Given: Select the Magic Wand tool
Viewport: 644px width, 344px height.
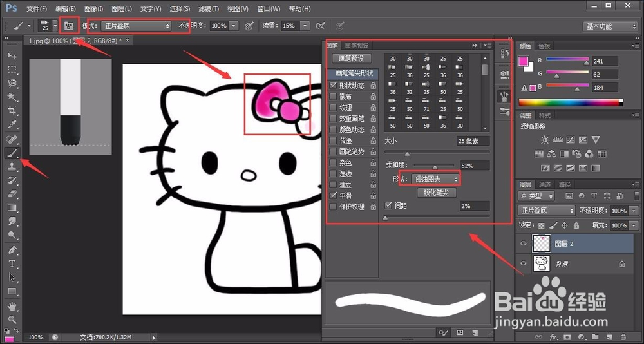Looking at the screenshot, I should pyautogui.click(x=12, y=97).
